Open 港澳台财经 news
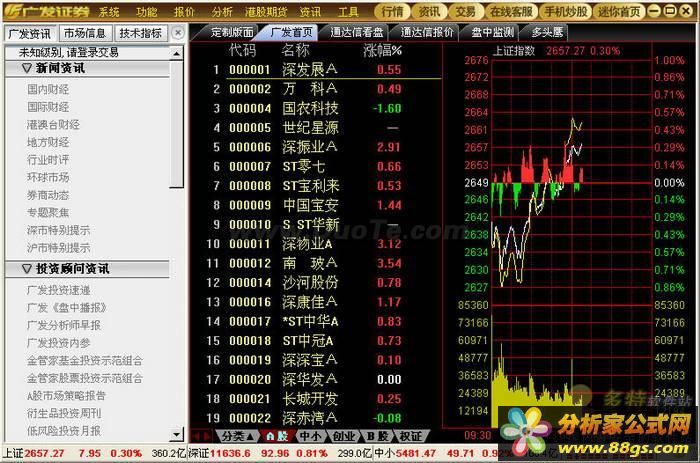 tap(53, 125)
